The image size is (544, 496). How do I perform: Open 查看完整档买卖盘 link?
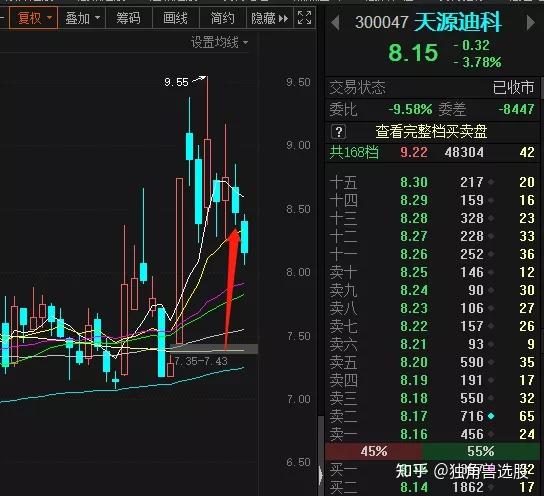coord(431,132)
